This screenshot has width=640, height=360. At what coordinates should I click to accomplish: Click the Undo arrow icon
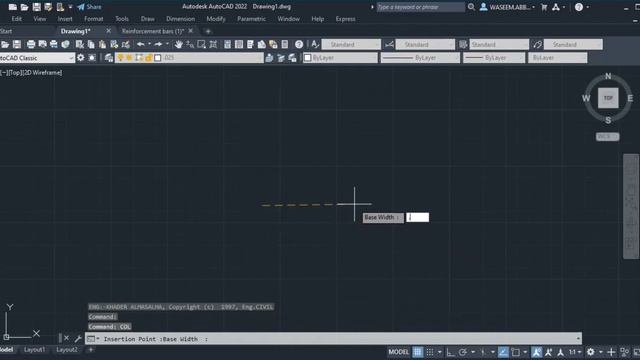click(x=141, y=44)
